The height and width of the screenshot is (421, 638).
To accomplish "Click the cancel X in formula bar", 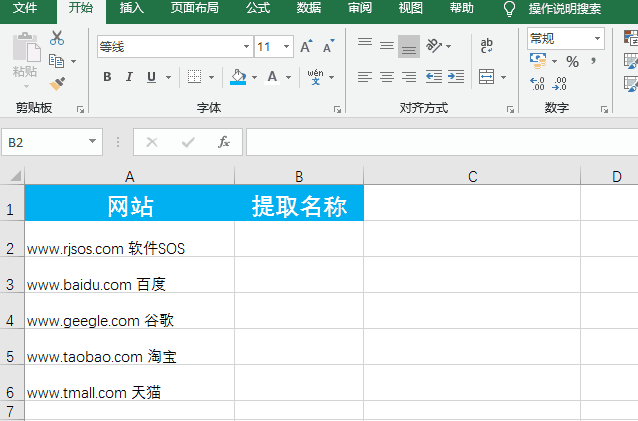I will coord(152,142).
